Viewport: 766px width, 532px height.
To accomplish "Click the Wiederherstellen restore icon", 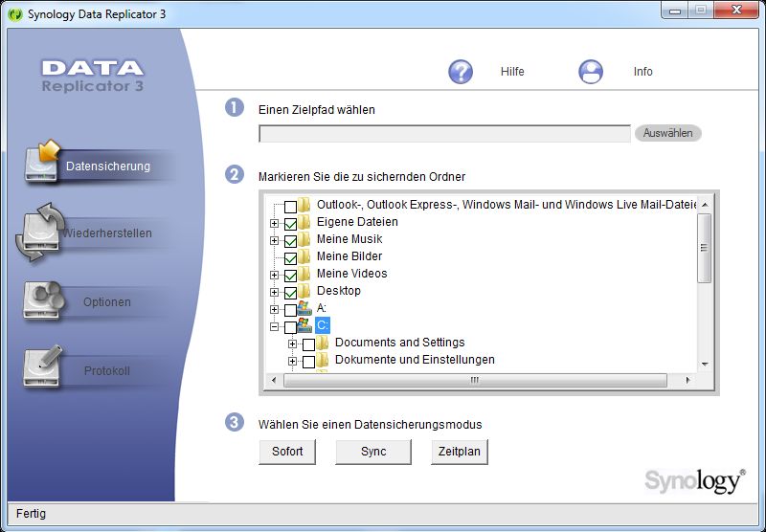I will coord(38,232).
